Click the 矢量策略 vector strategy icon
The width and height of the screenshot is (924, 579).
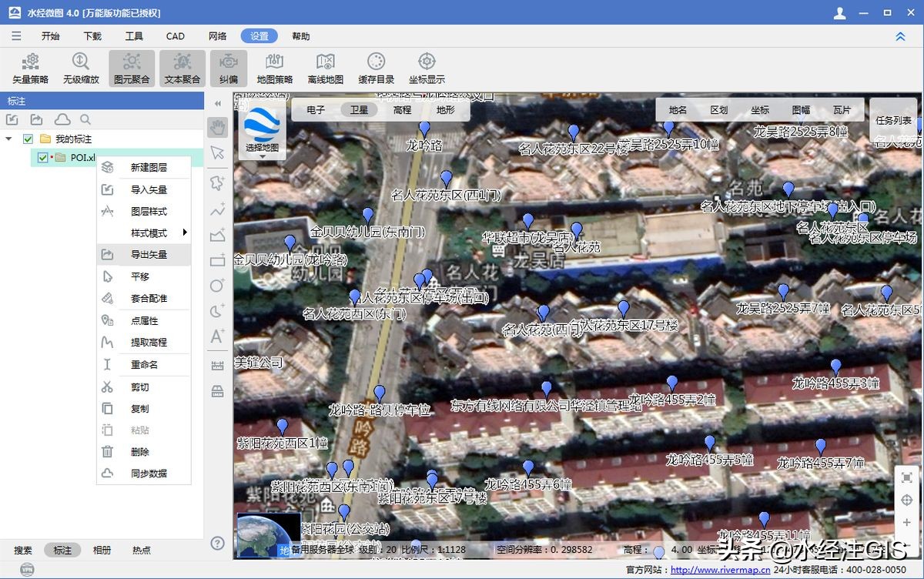coord(30,68)
